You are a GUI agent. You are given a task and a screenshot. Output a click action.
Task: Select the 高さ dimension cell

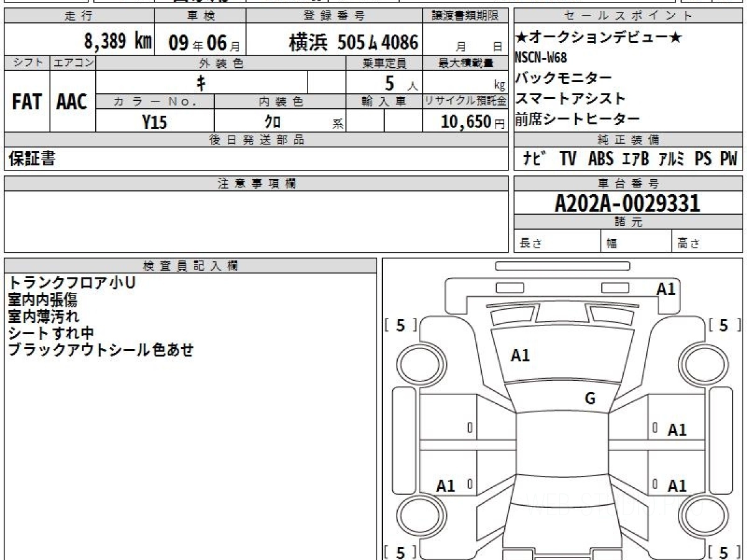[x=708, y=241]
